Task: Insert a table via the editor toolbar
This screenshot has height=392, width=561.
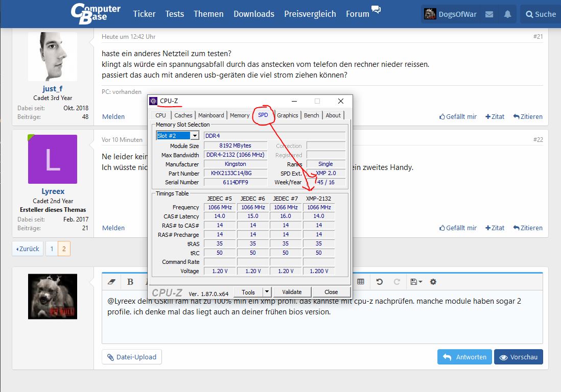Action: pyautogui.click(x=361, y=282)
